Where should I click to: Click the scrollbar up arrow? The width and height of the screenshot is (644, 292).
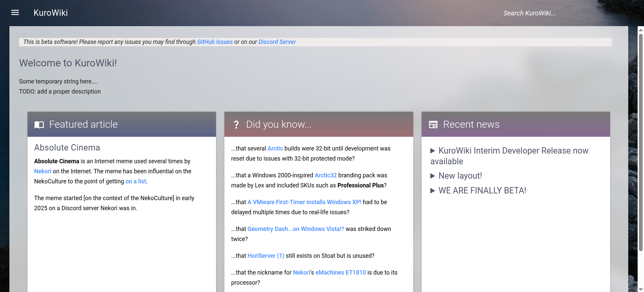[641, 30]
